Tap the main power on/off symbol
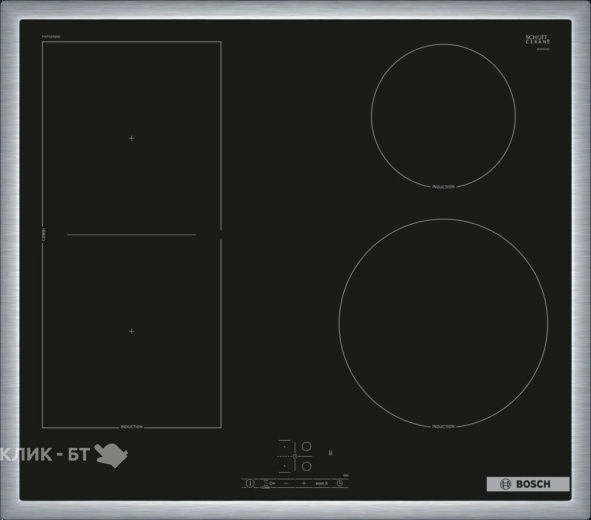Viewport: 591px width, 520px height. pyautogui.click(x=250, y=483)
